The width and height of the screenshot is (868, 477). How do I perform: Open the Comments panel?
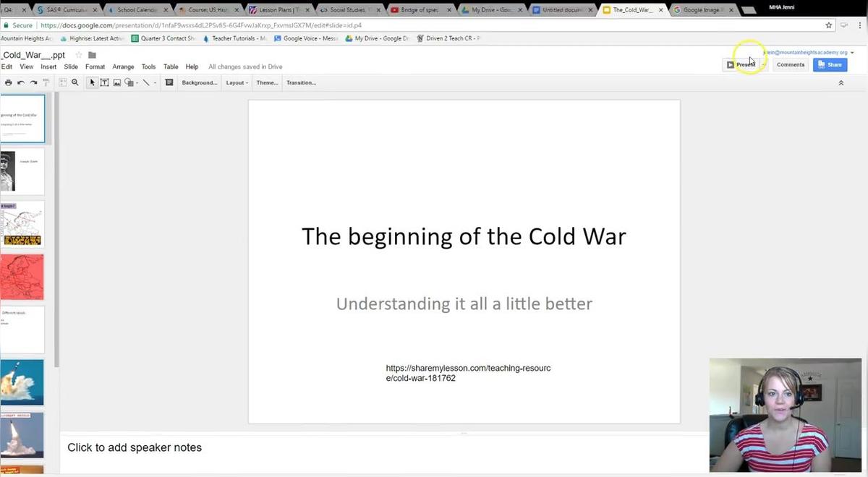pyautogui.click(x=790, y=64)
